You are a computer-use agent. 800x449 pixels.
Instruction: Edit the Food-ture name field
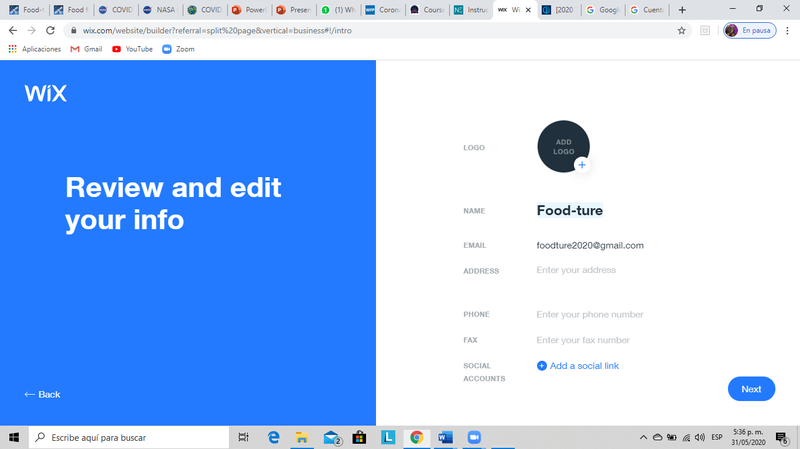pos(569,210)
